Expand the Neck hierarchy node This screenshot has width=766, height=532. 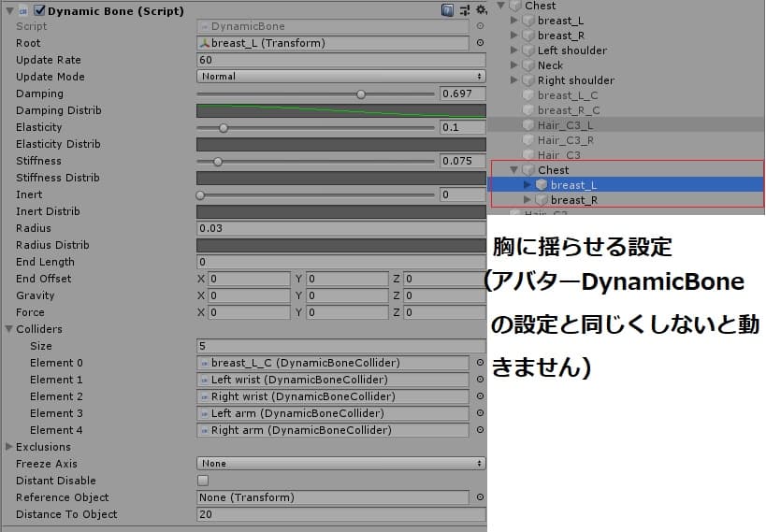coord(513,65)
